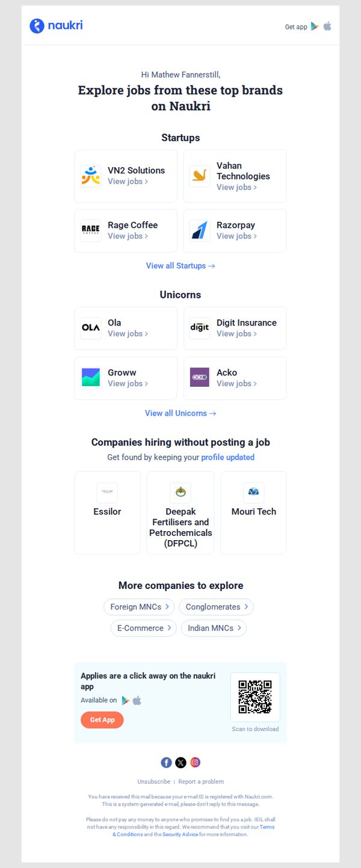Expand E-Commerce category chip
The image size is (361, 868).
(143, 628)
